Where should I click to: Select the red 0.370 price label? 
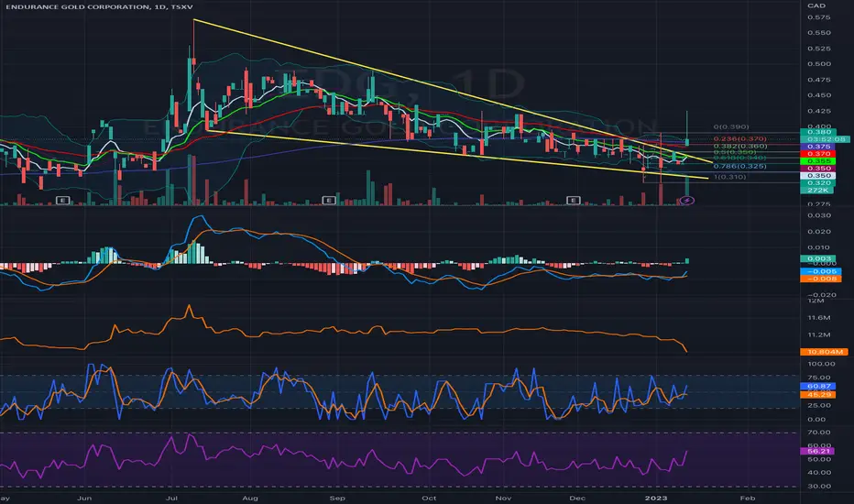point(818,154)
